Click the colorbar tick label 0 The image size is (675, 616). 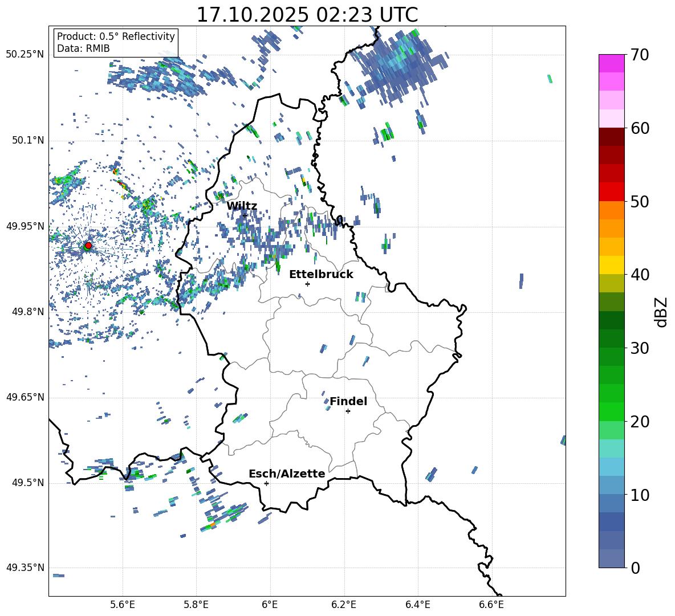click(x=636, y=568)
